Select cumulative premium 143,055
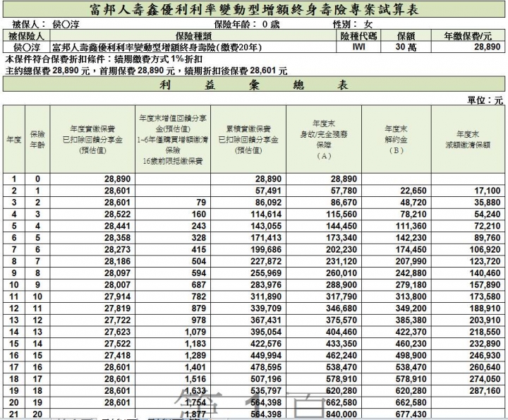Screen dimensions: 508x420 pos(266,226)
